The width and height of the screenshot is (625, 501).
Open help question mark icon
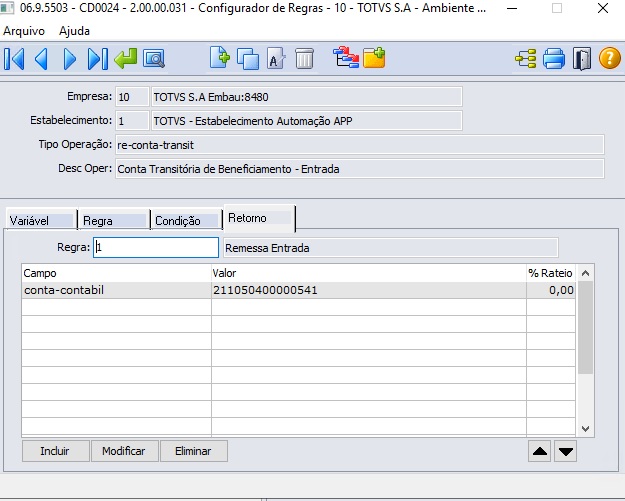(x=610, y=58)
